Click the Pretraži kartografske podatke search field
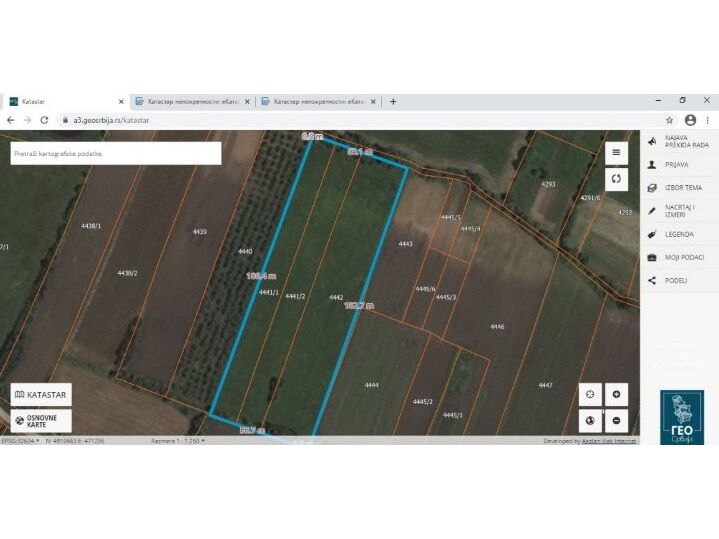719x539 pixels. 114,154
